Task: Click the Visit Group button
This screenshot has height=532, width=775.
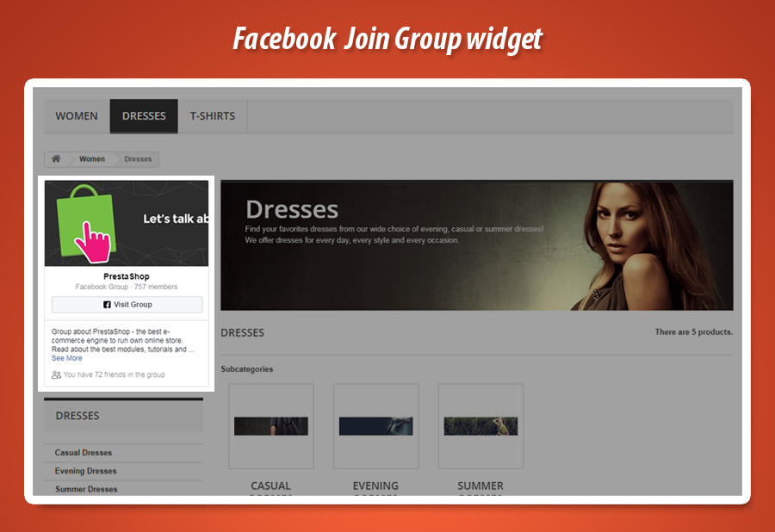Action: pyautogui.click(x=126, y=304)
